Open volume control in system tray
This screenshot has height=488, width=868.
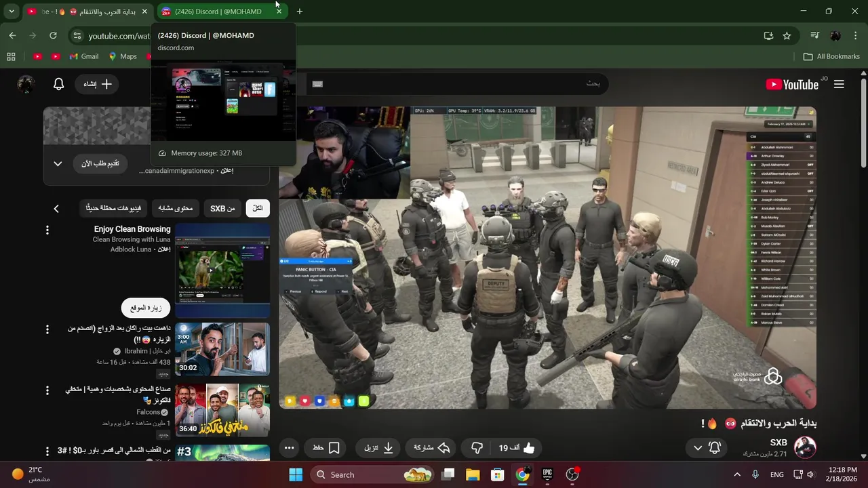811,474
